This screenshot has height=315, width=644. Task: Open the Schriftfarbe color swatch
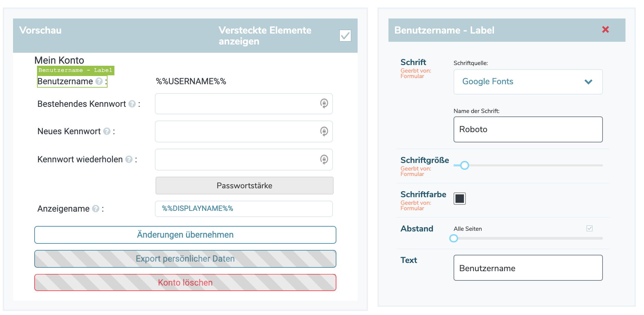(x=459, y=199)
